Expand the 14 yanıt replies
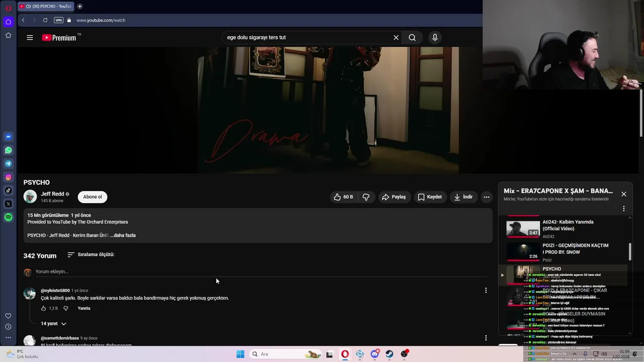 pyautogui.click(x=53, y=323)
